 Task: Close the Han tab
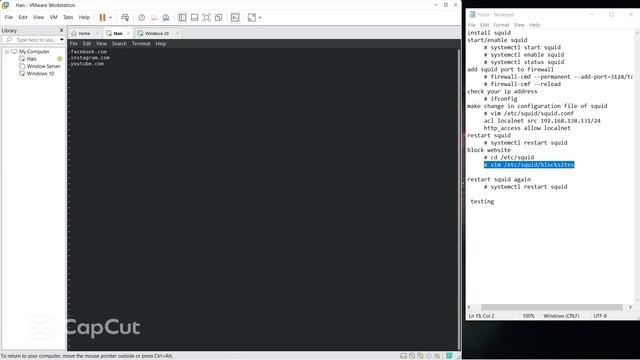[x=129, y=33]
